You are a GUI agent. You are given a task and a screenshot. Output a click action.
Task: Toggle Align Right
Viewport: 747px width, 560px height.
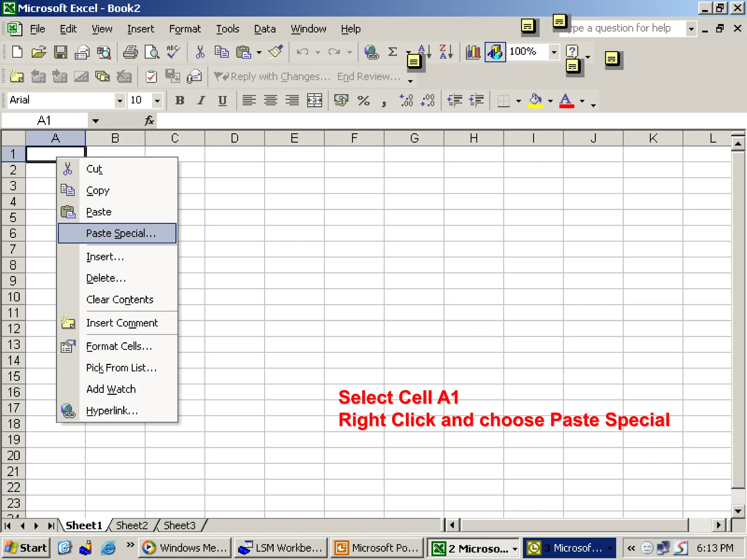(x=292, y=100)
